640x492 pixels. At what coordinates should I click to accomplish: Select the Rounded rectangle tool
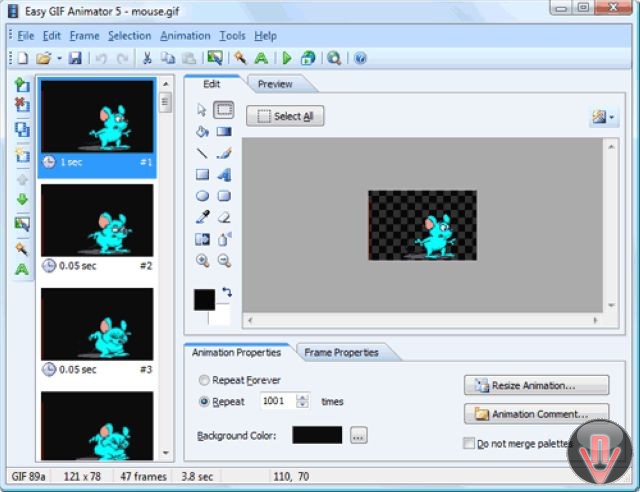pyautogui.click(x=224, y=196)
